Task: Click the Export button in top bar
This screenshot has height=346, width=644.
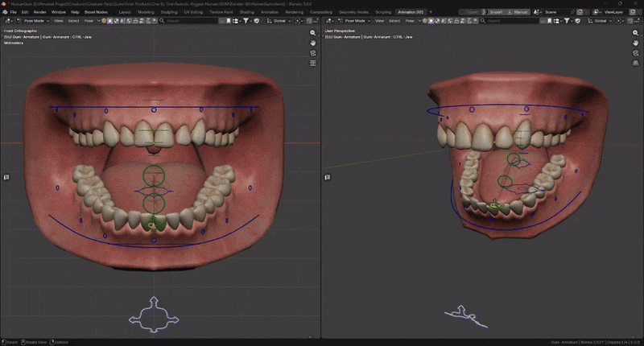Action: point(473,12)
